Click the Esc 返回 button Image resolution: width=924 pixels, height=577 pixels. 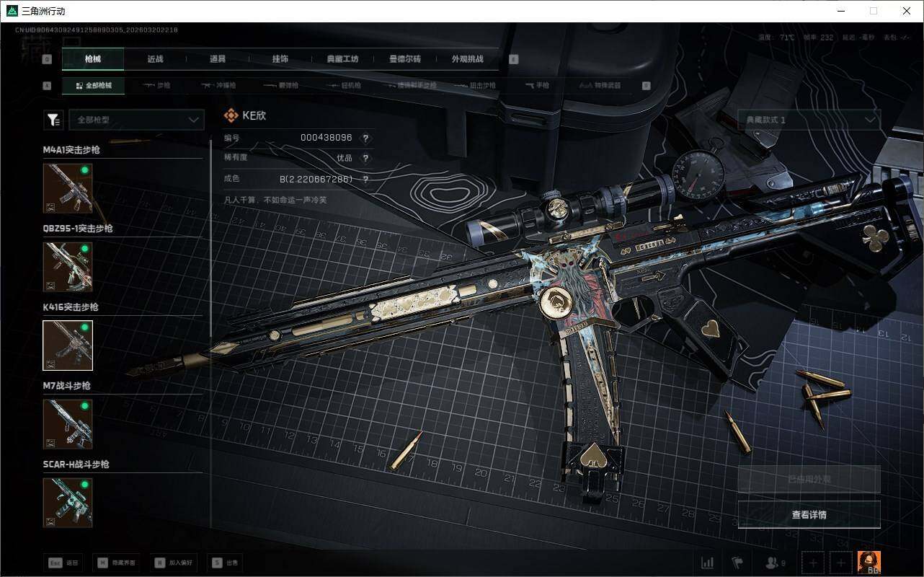pos(63,563)
